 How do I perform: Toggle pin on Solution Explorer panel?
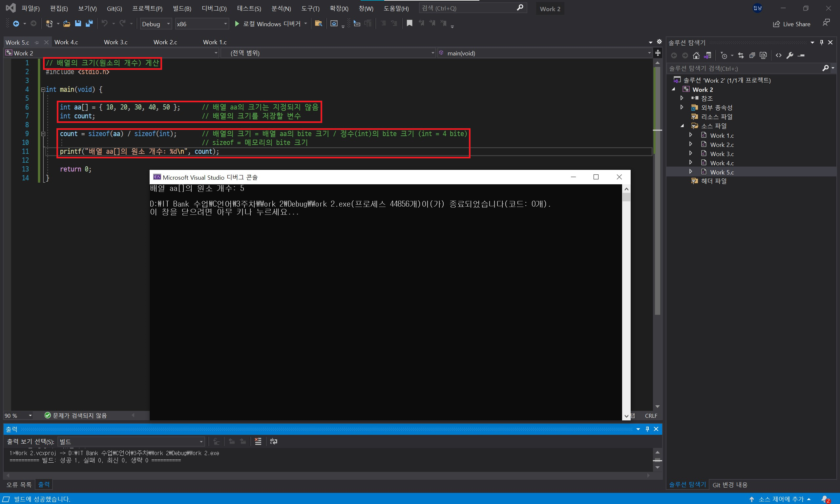pos(821,42)
